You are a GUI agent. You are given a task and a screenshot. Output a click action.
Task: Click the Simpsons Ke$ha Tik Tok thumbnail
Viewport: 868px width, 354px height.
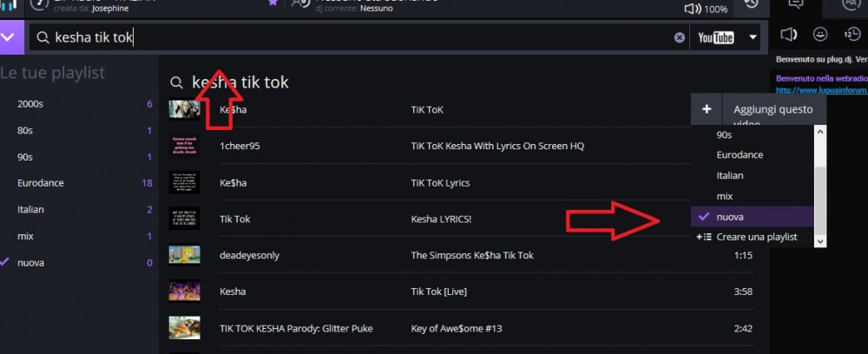[185, 255]
